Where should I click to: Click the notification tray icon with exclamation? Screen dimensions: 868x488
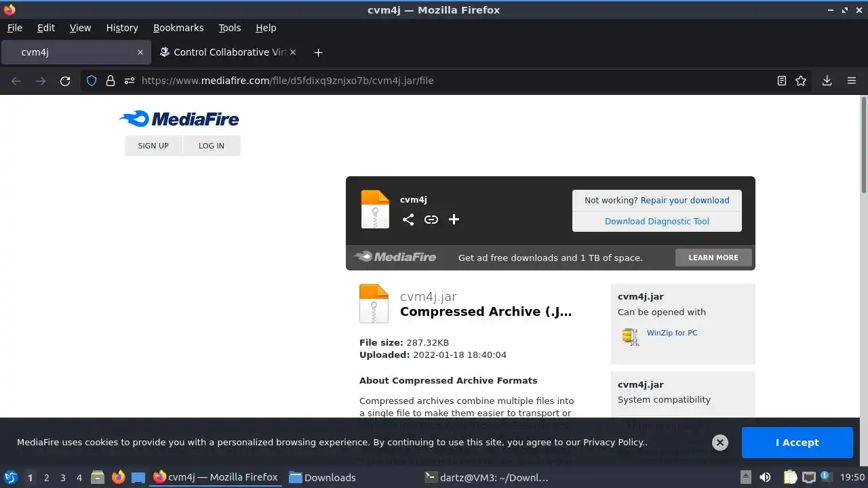(827, 477)
